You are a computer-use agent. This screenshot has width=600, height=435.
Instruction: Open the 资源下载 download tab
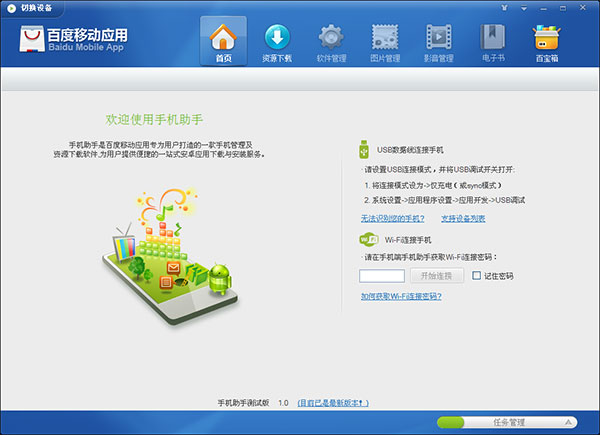point(277,43)
